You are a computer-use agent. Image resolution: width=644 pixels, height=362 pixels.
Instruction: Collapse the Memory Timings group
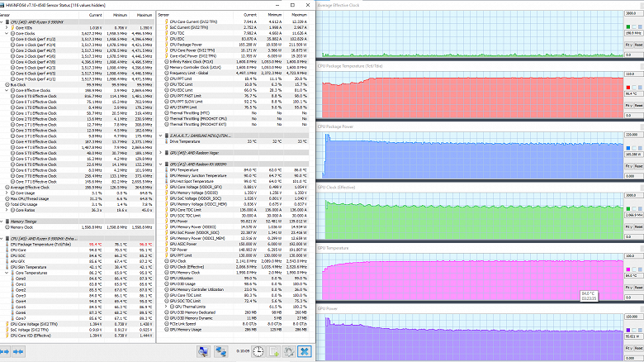[2, 221]
